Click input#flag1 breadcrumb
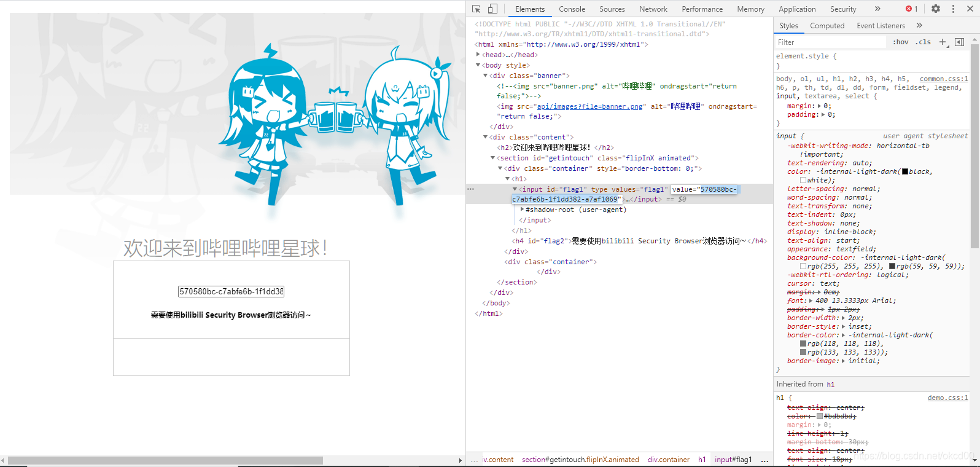The image size is (980, 467). 733,460
